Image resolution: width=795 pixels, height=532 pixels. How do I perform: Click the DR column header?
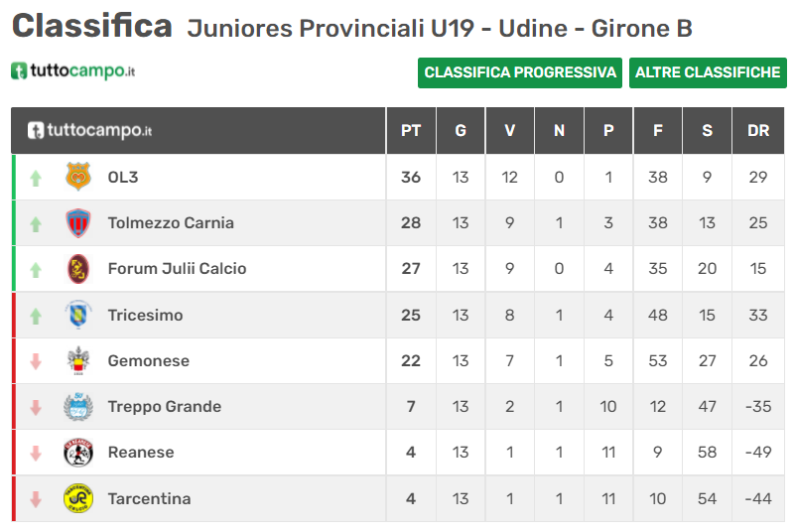pos(758,130)
